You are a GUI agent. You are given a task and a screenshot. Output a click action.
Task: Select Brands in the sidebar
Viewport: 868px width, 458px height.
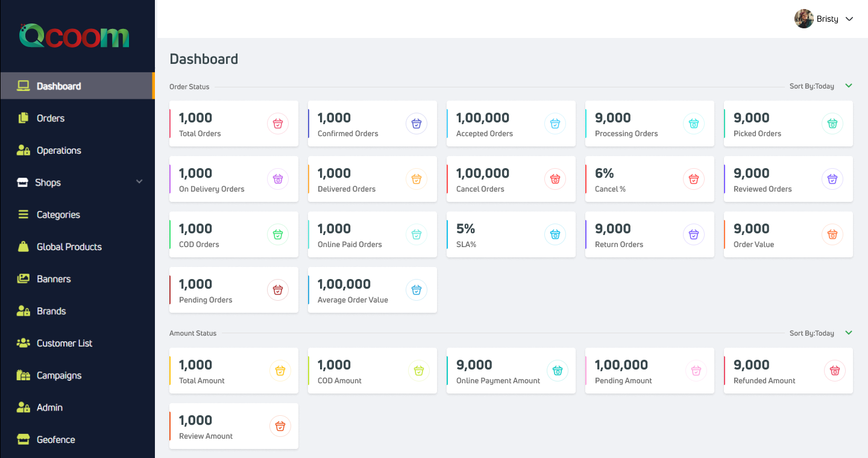[x=51, y=311]
